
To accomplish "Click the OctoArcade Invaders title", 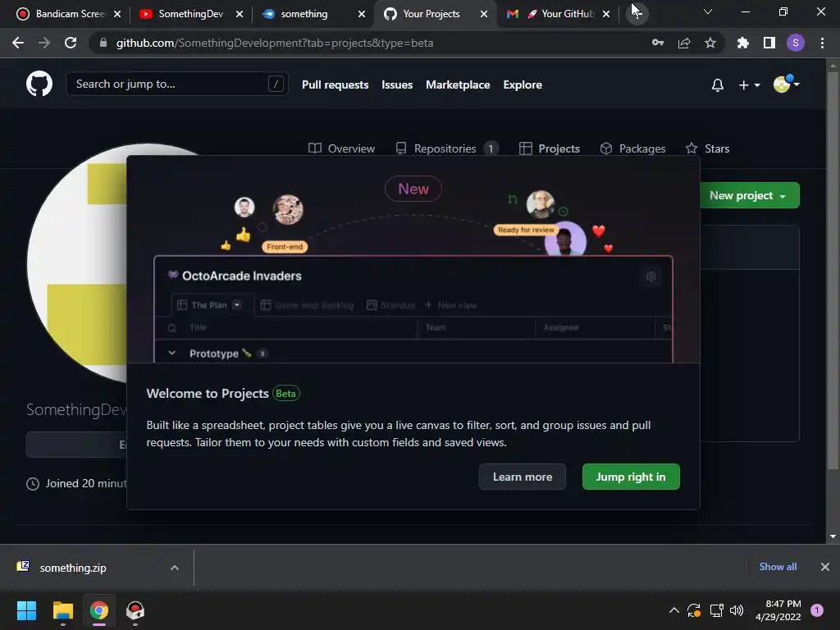I will coord(242,276).
